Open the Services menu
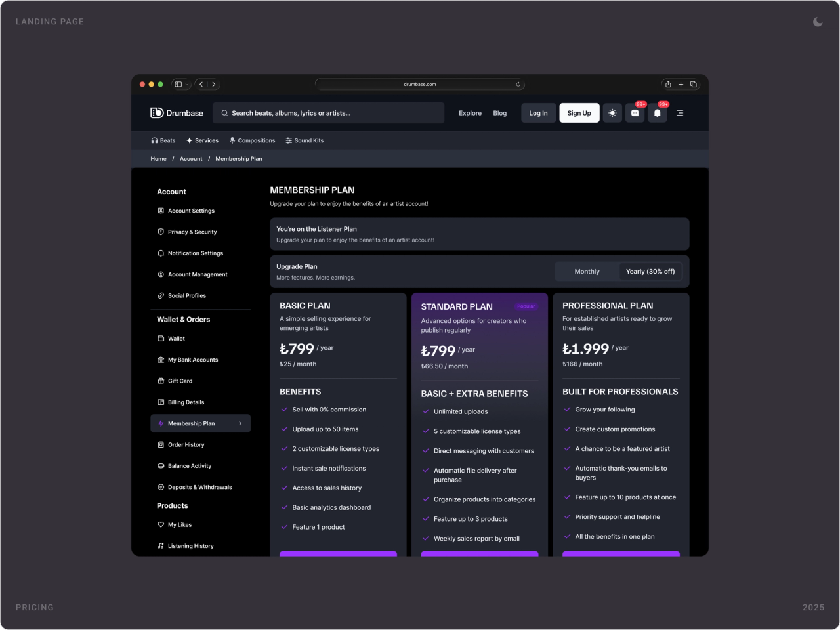Screen dimensions: 840x630 point(202,140)
